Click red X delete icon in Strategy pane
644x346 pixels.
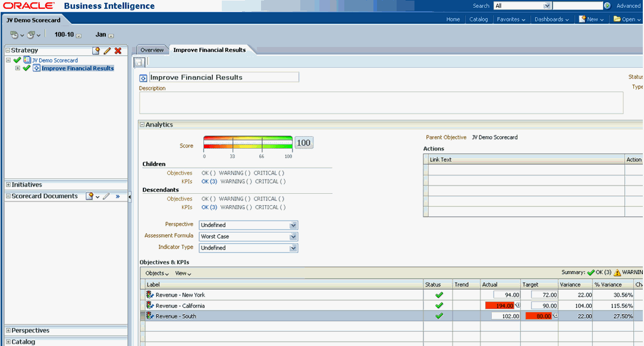tap(118, 51)
